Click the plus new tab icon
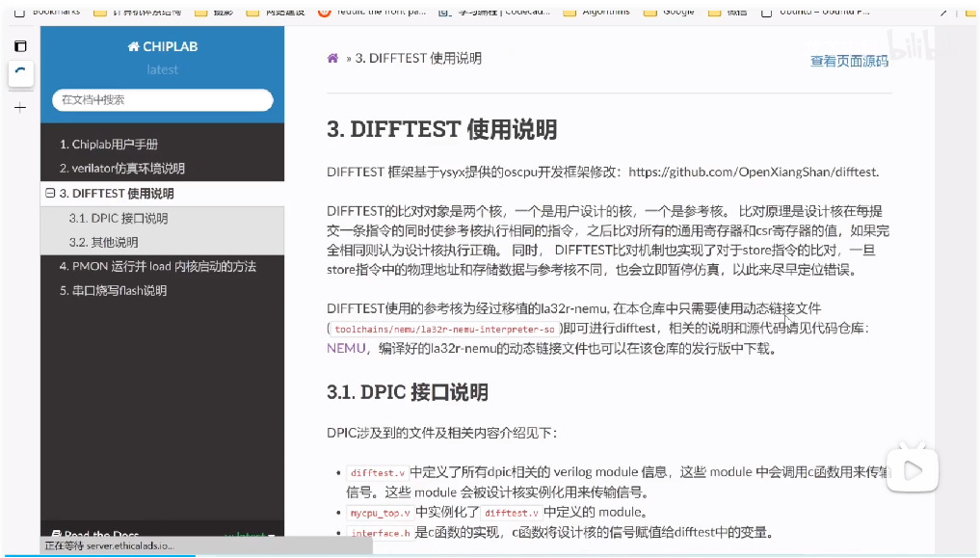The width and height of the screenshot is (980, 558). (x=20, y=108)
